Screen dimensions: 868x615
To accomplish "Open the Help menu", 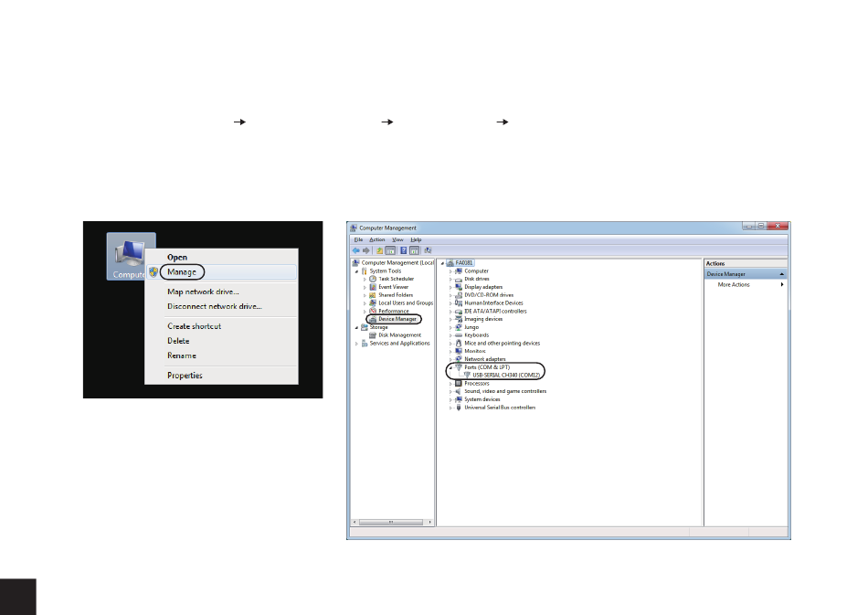I will click(x=416, y=239).
